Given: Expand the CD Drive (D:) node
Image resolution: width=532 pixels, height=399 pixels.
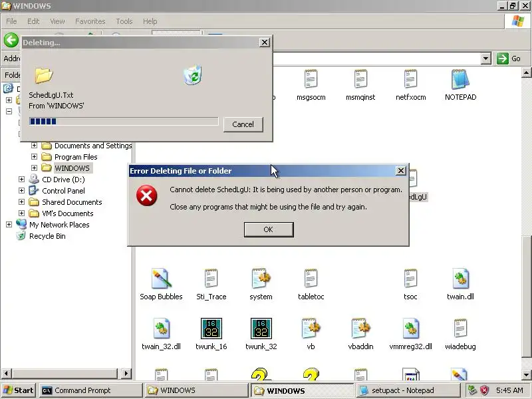Looking at the screenshot, I should click(21, 179).
